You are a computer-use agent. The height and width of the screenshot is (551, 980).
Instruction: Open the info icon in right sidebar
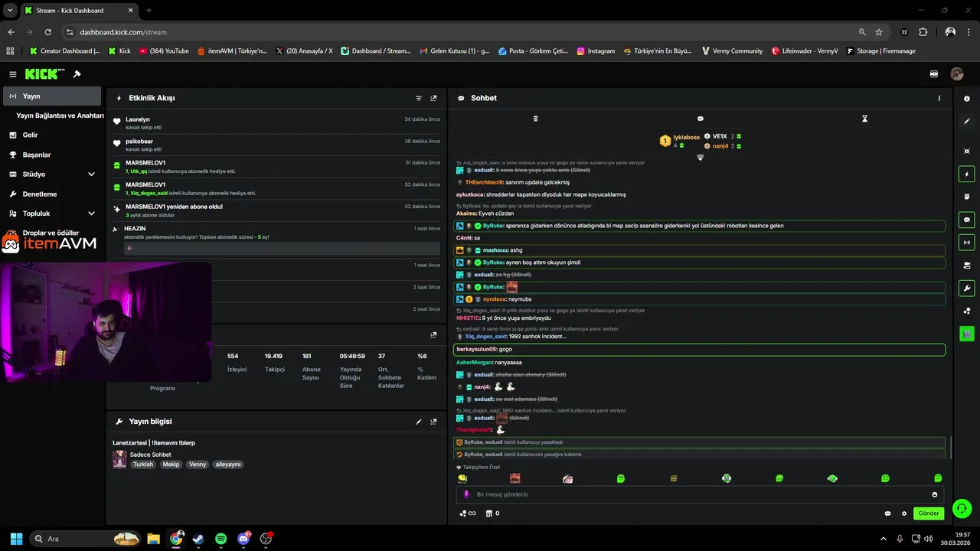[x=967, y=99]
